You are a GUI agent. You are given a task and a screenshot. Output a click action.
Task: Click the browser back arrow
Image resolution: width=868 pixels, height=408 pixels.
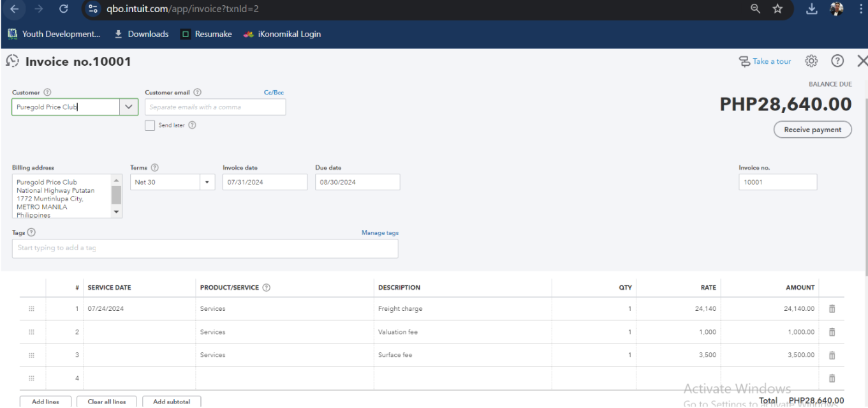[14, 10]
